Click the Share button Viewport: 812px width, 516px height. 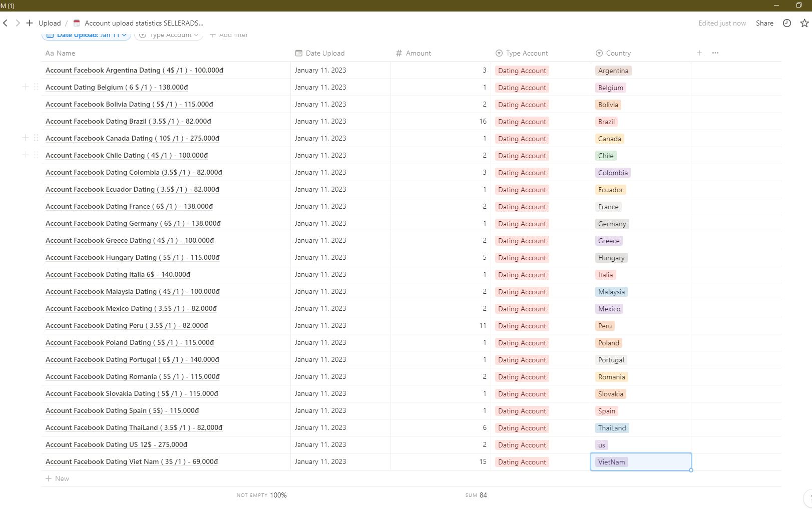coord(764,23)
